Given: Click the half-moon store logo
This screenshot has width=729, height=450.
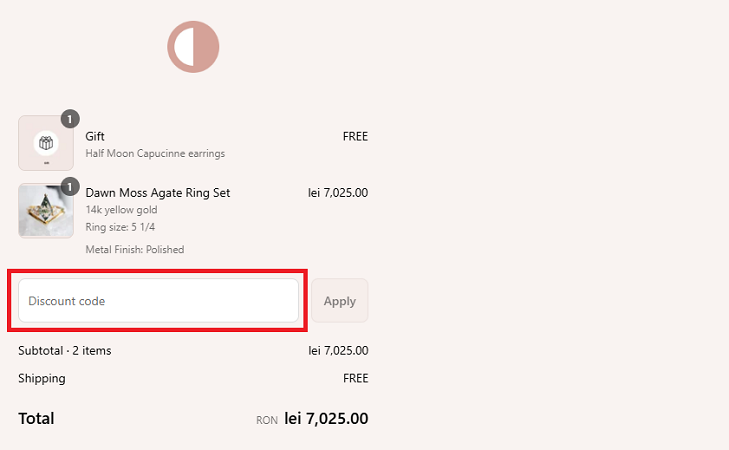Looking at the screenshot, I should [193, 46].
